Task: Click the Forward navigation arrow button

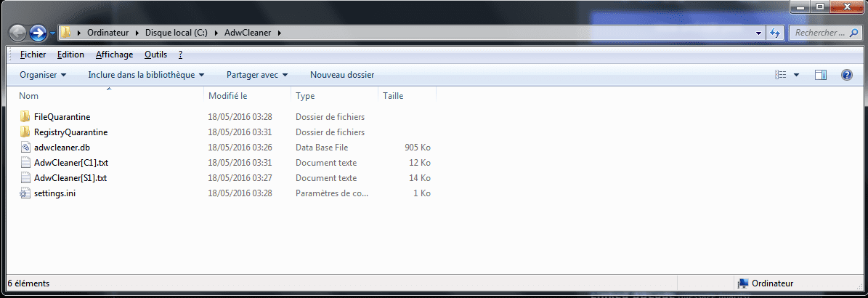Action: (38, 33)
